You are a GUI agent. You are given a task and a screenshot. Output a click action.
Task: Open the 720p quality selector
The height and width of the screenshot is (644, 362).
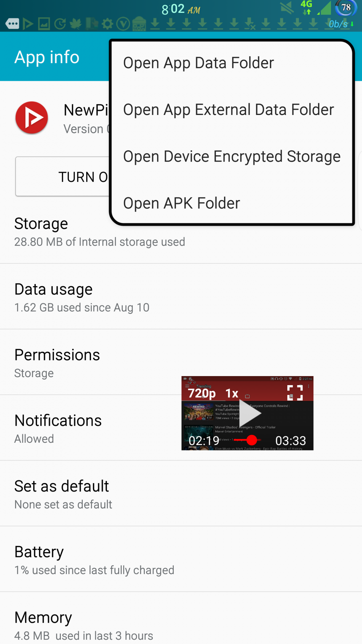click(x=202, y=393)
